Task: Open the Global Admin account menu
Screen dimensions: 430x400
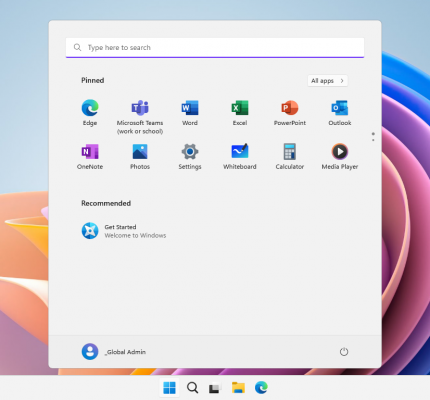Action: click(114, 352)
